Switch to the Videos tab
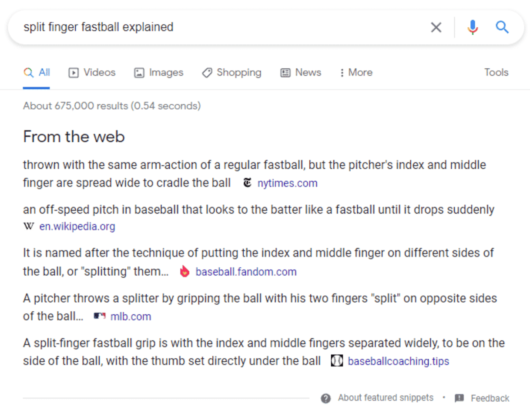Screen dimensions: 530x420 92,73
